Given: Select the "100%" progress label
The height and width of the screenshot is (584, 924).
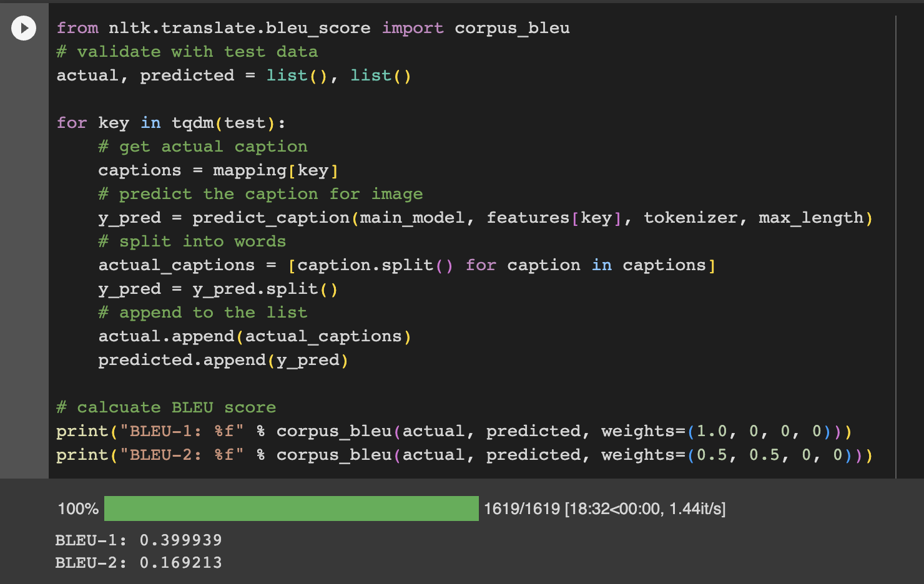Looking at the screenshot, I should point(78,509).
